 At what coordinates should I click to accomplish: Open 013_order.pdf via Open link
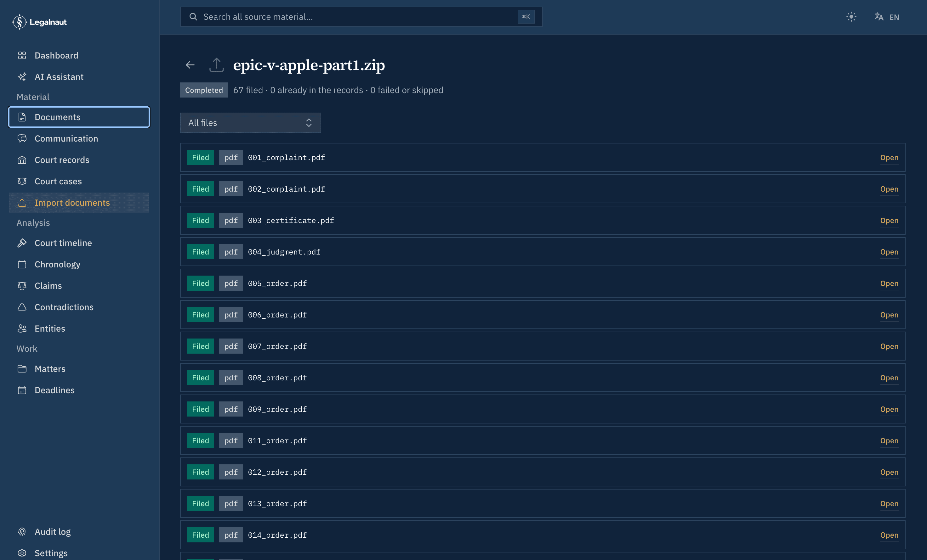(x=889, y=503)
